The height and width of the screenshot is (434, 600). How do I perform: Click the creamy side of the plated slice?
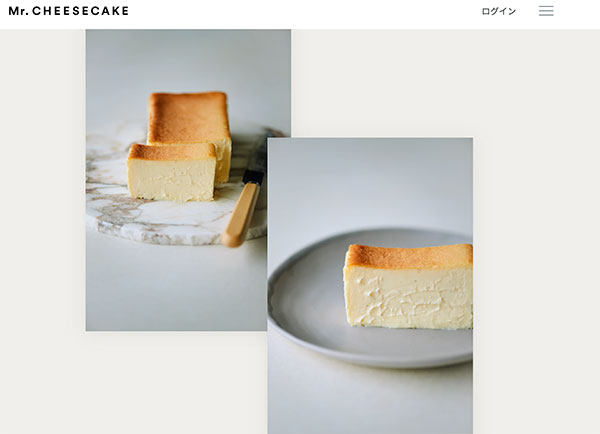coord(409,298)
